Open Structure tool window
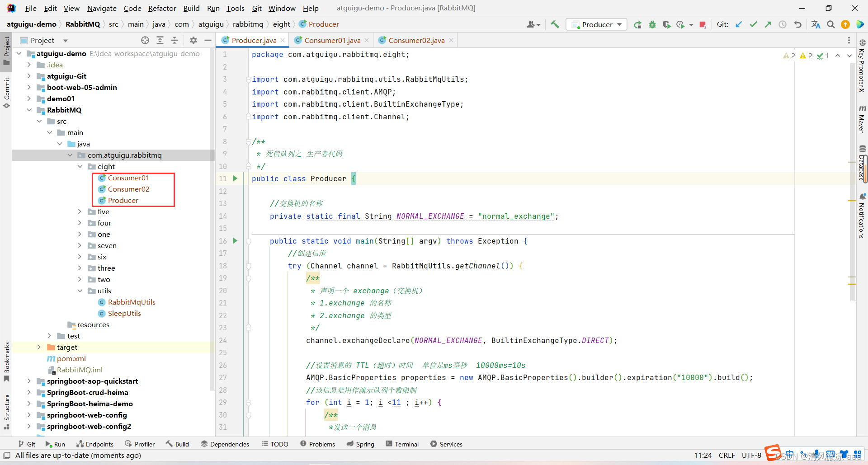The image size is (868, 465). pyautogui.click(x=6, y=412)
